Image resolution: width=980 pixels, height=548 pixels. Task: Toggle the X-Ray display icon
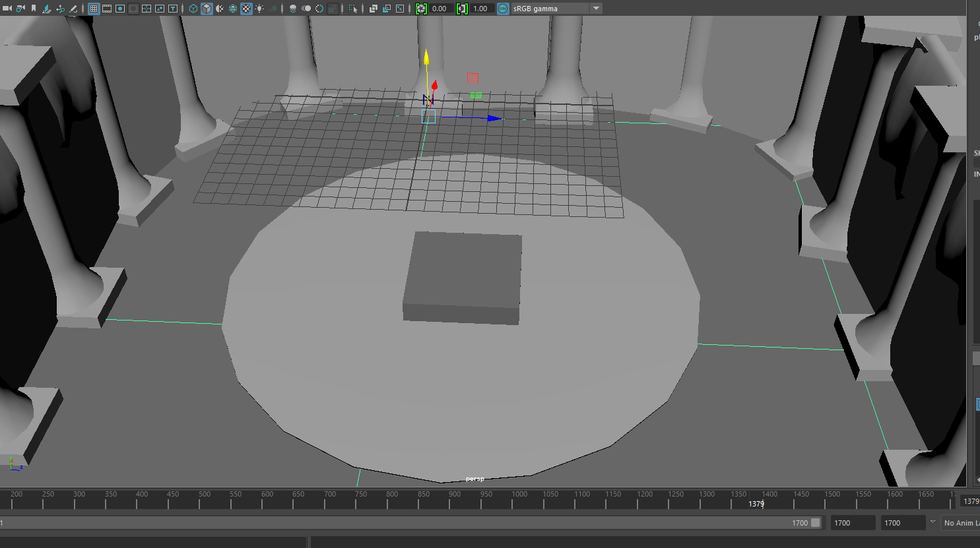374,9
